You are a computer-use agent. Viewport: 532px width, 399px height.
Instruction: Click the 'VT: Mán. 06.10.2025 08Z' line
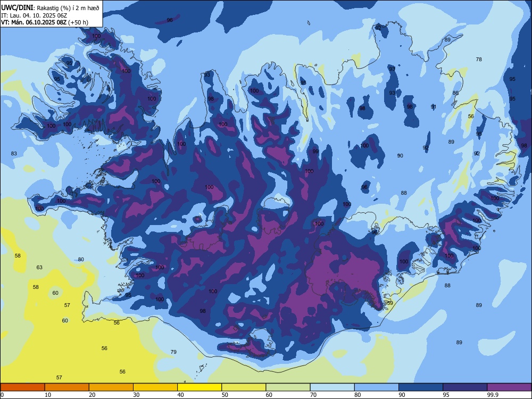coord(34,22)
